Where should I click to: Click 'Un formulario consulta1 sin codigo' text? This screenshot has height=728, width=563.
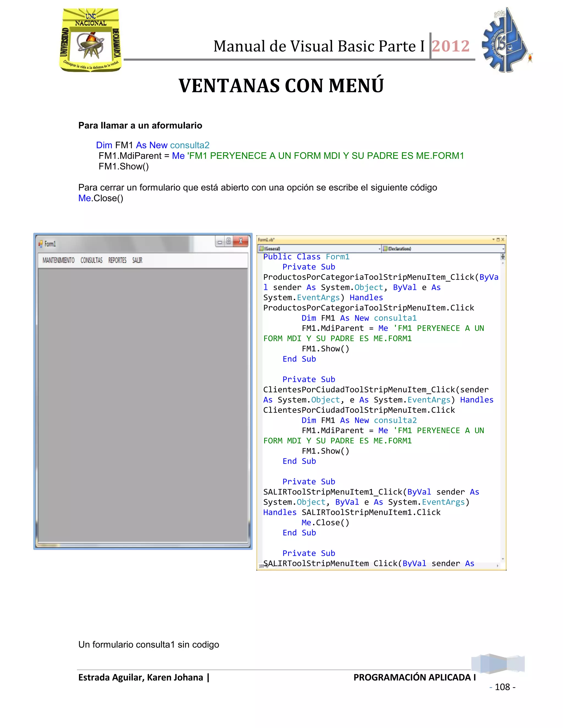(x=148, y=644)
